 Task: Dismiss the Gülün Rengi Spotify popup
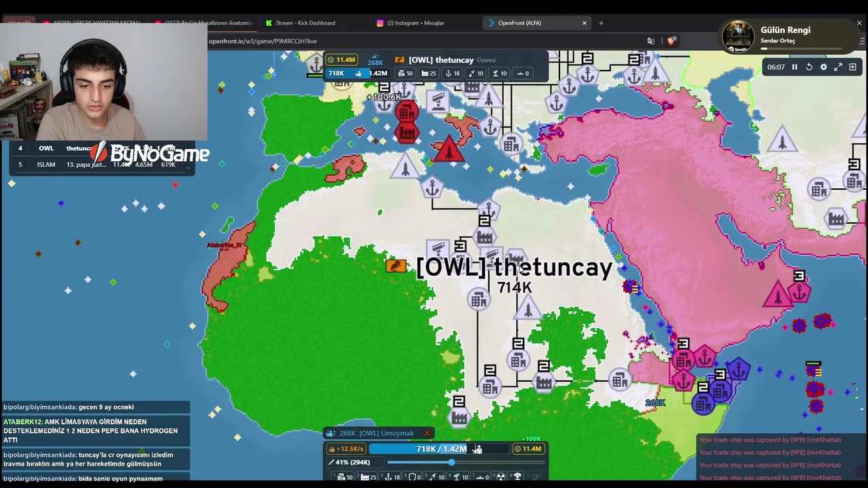click(x=859, y=23)
